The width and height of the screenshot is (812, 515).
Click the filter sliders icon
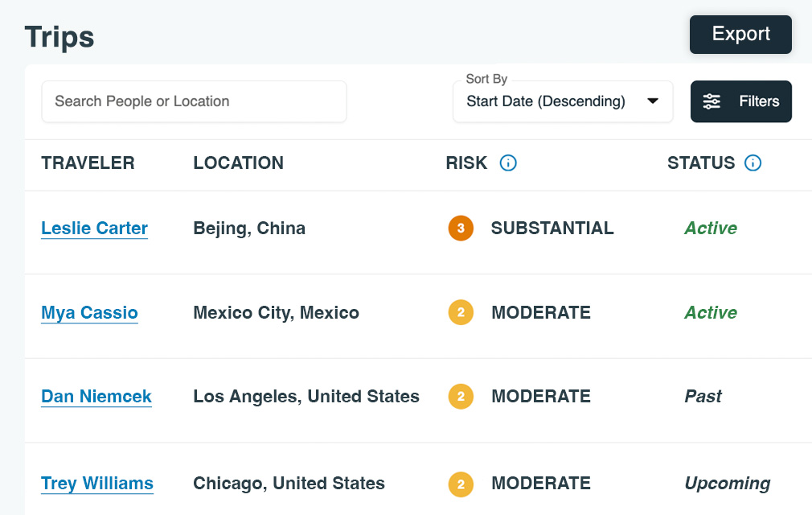tap(712, 101)
